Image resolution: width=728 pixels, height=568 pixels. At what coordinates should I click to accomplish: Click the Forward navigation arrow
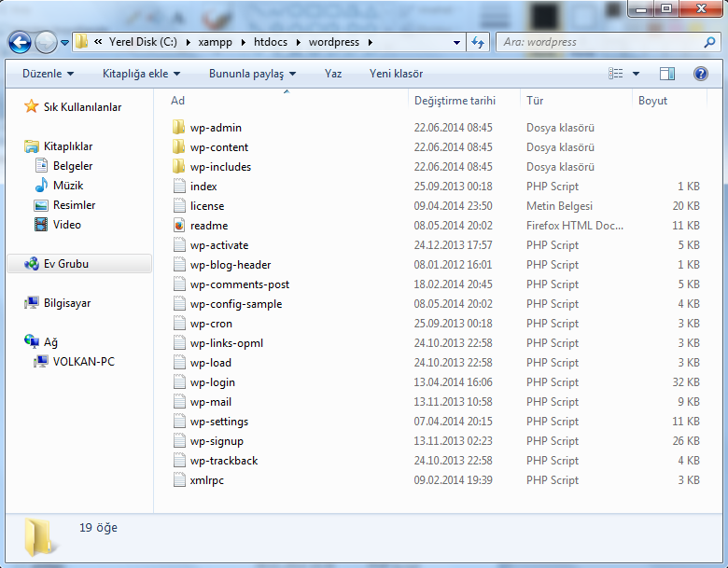pos(46,43)
